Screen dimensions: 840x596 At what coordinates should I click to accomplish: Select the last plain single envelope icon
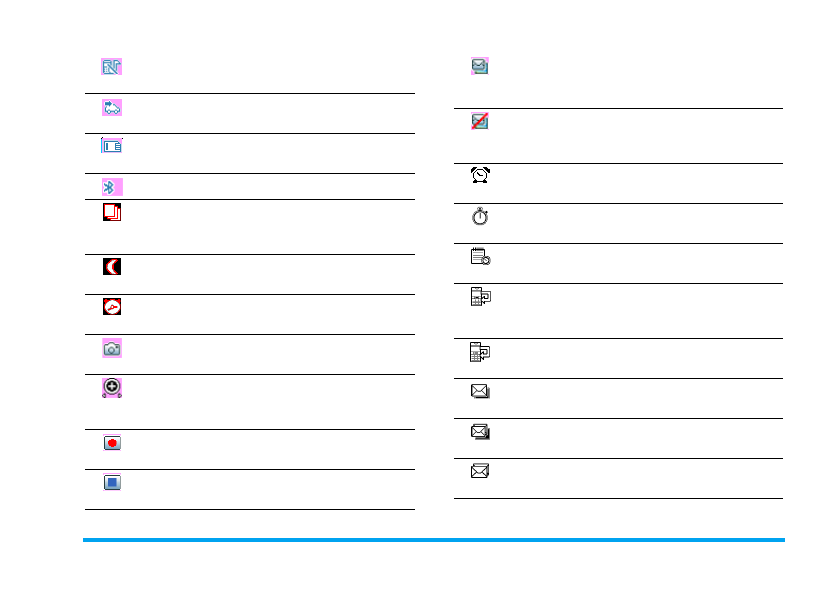481,470
